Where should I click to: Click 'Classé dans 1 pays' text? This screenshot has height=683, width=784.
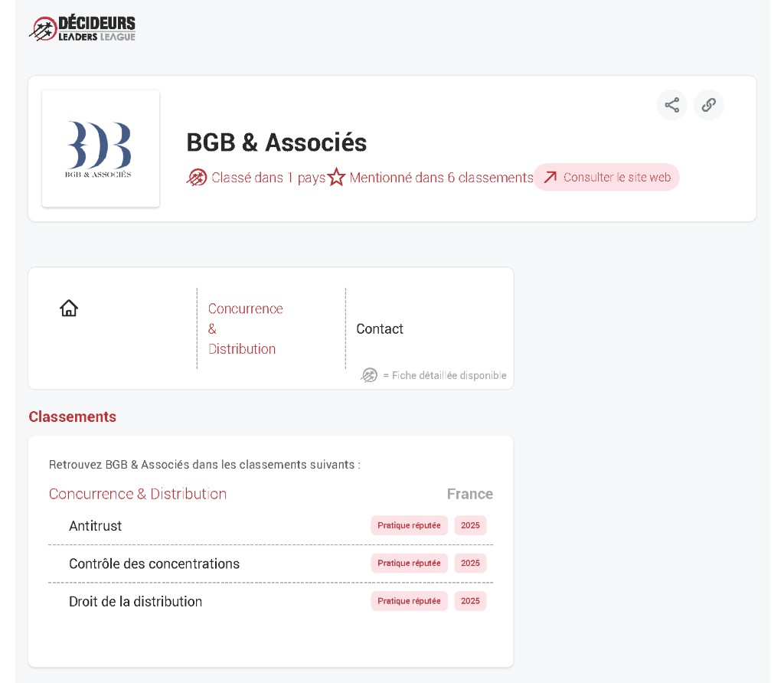(268, 178)
